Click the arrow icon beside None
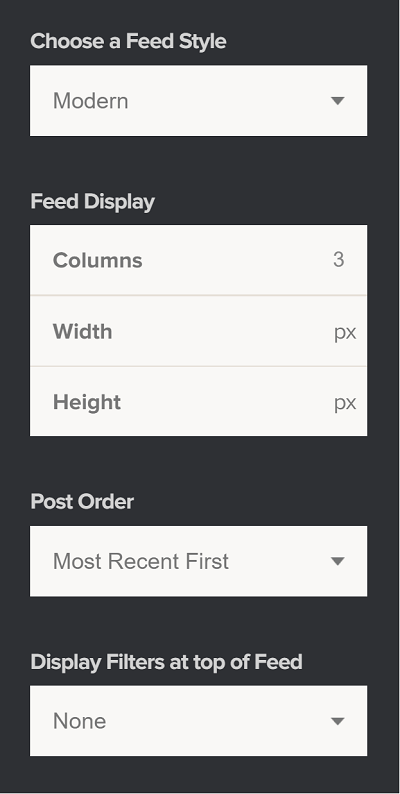400x794 pixels. click(338, 721)
